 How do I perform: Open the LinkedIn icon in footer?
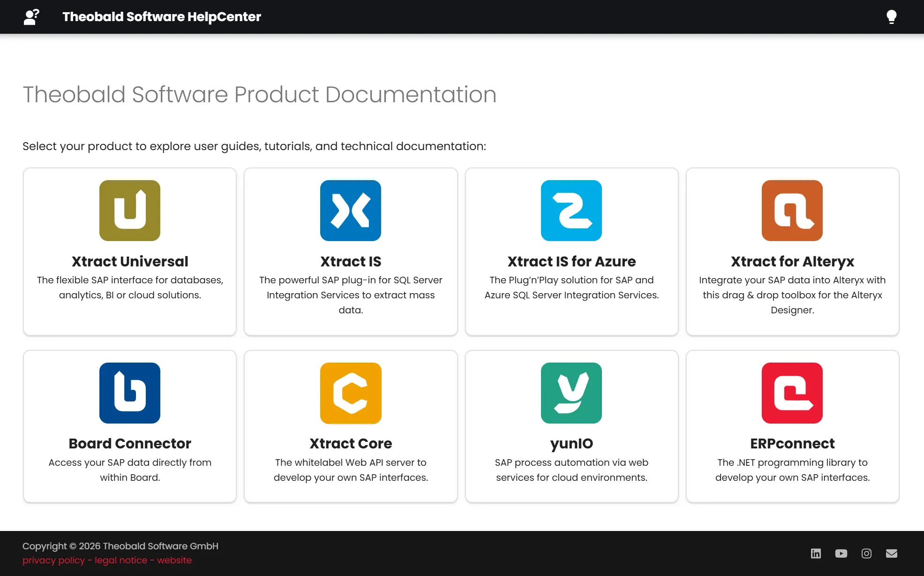[816, 553]
